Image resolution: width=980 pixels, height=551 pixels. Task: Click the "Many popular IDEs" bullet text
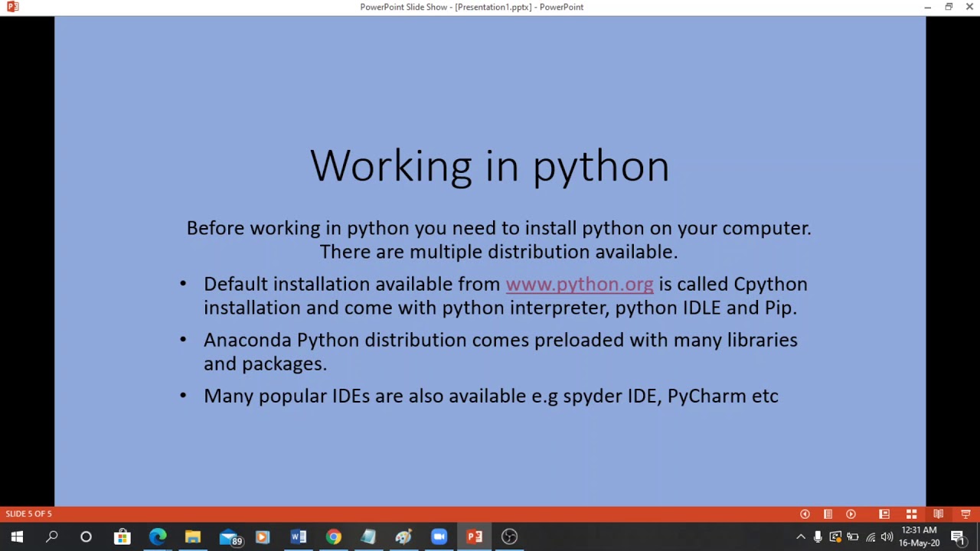491,396
